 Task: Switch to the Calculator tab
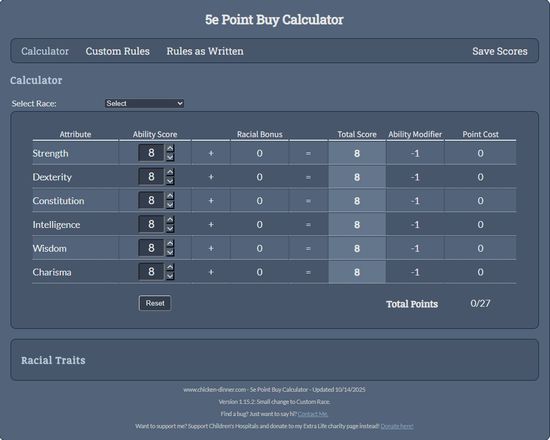tap(45, 51)
